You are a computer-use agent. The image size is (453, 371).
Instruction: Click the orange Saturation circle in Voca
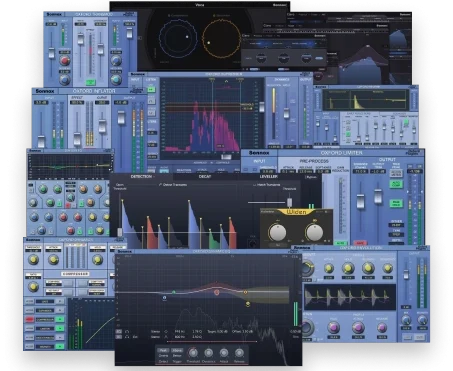tap(221, 38)
